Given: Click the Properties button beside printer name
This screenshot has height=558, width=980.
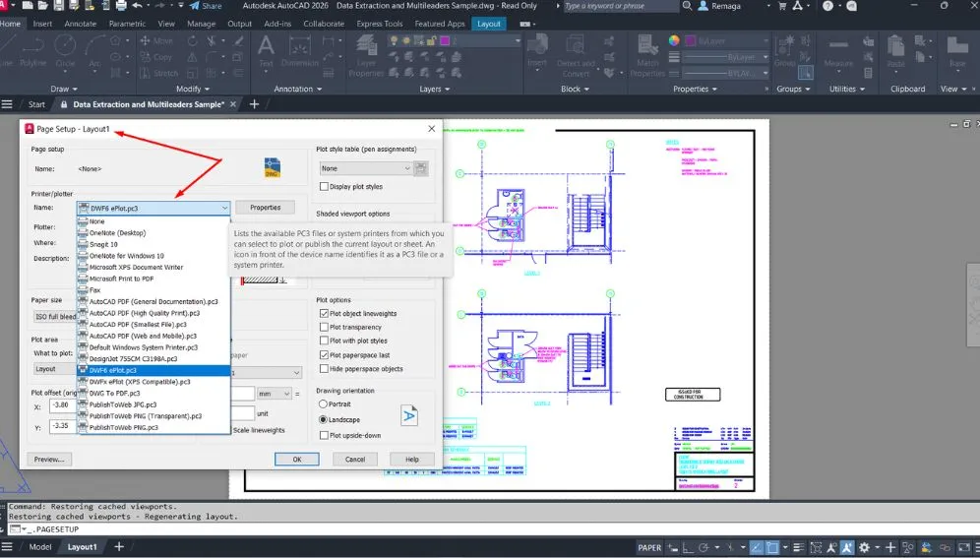Looking at the screenshot, I should point(265,208).
